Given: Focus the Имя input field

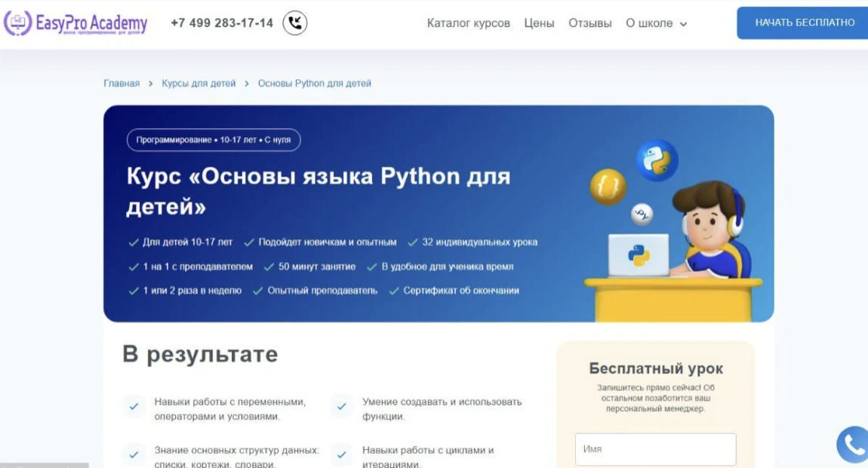Looking at the screenshot, I should (x=655, y=449).
